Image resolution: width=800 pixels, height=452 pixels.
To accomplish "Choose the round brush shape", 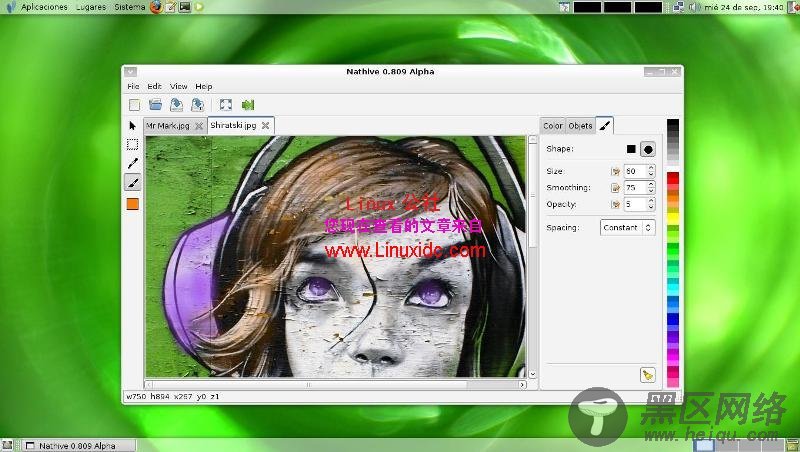I will pyautogui.click(x=648, y=149).
